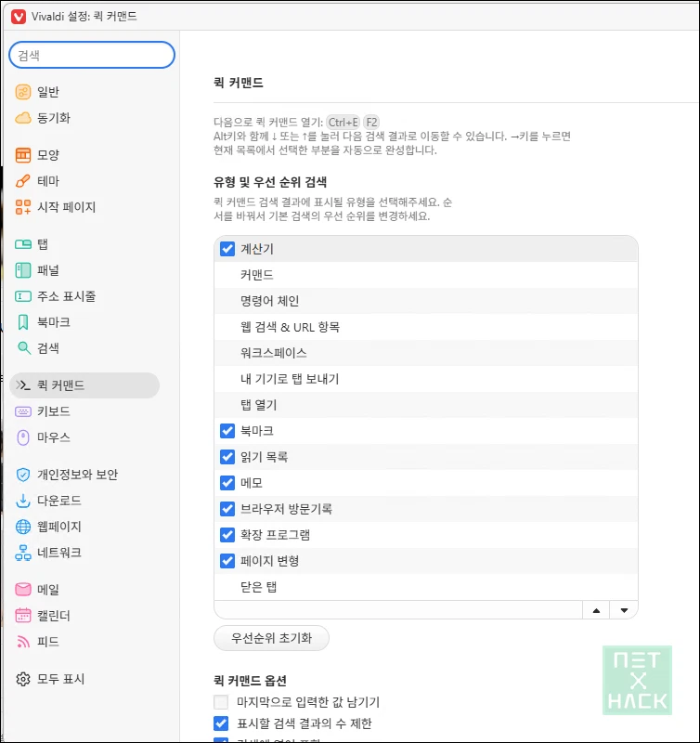
Task: Open the 메일 envelope icon
Action: [22, 590]
